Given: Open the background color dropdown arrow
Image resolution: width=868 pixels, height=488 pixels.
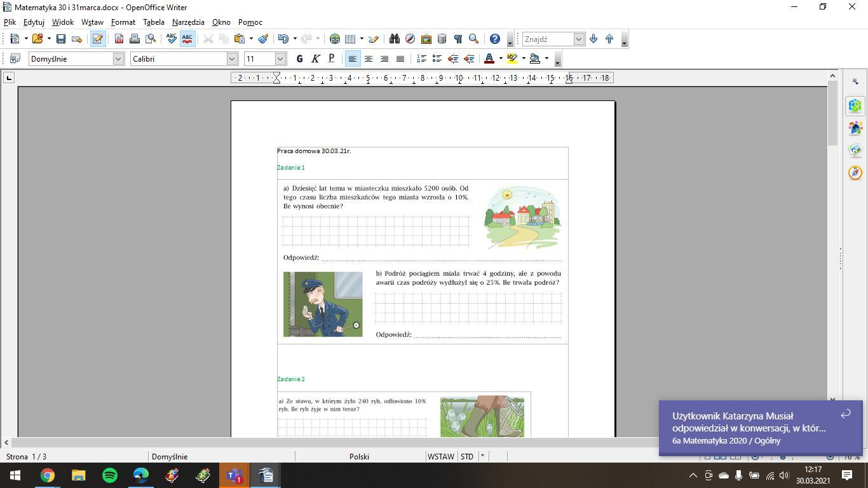Looking at the screenshot, I should coord(546,58).
